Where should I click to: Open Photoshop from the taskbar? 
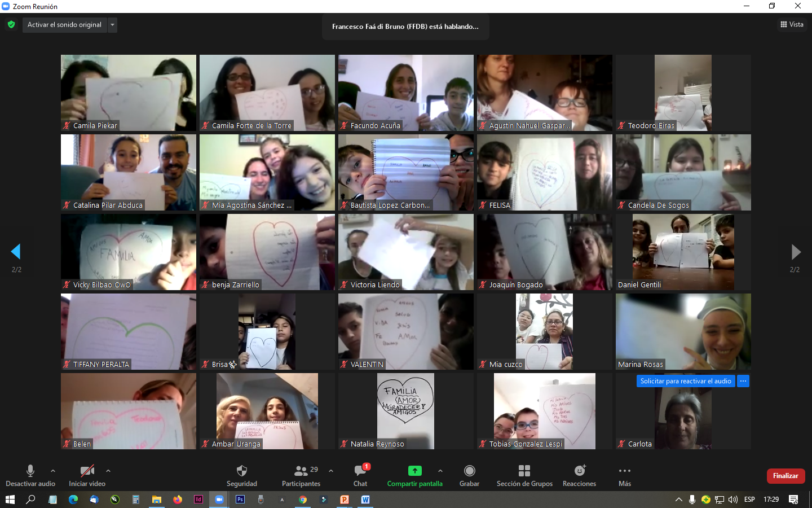tap(240, 500)
